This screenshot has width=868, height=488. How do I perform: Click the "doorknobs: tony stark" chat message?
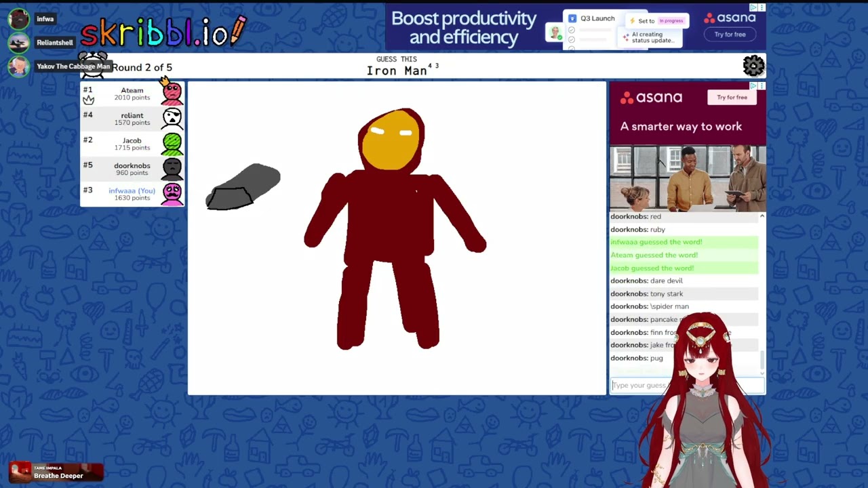[x=684, y=293]
